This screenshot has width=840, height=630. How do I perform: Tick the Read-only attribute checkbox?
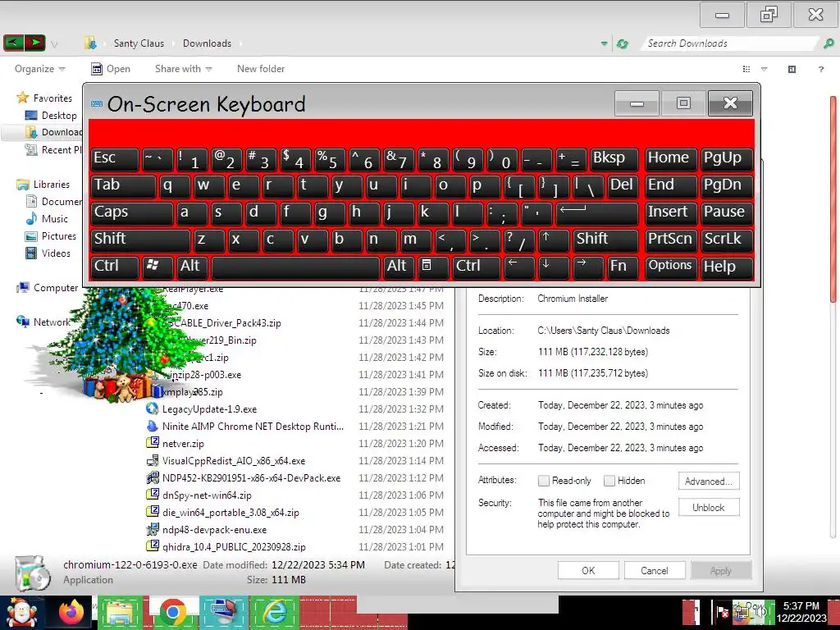pyautogui.click(x=543, y=481)
